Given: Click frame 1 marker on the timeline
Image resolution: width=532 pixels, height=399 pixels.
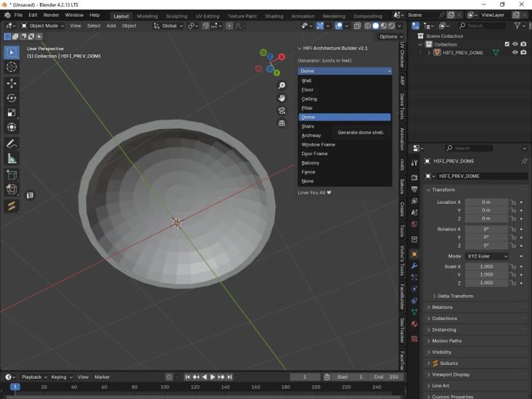Looking at the screenshot, I should click(15, 387).
